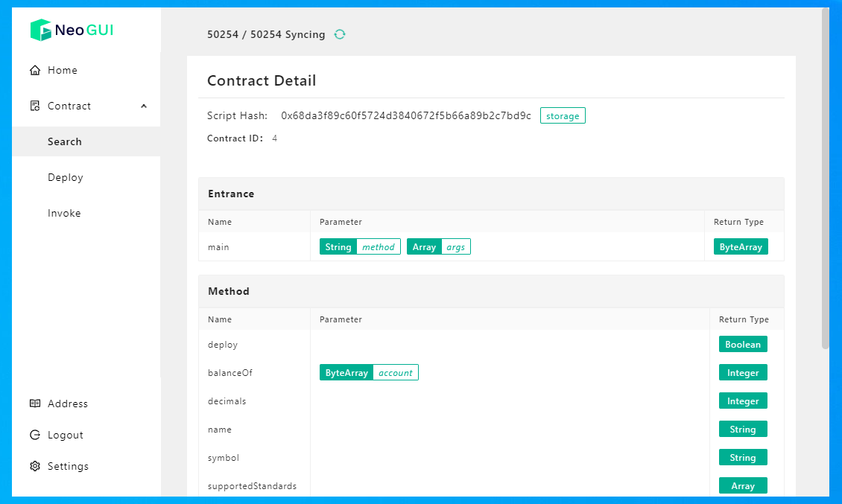
Task: Click the Boolean return type of deploy
Action: point(743,345)
